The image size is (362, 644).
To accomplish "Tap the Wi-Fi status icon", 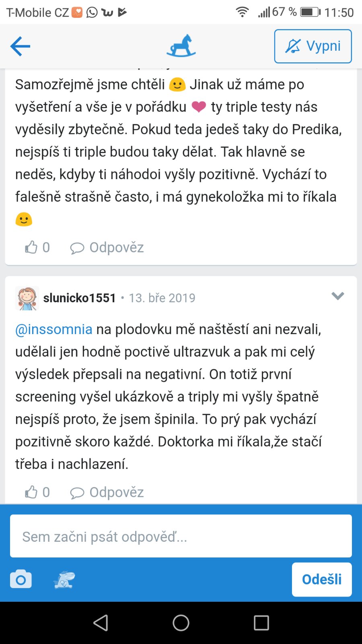I will coord(242,12).
